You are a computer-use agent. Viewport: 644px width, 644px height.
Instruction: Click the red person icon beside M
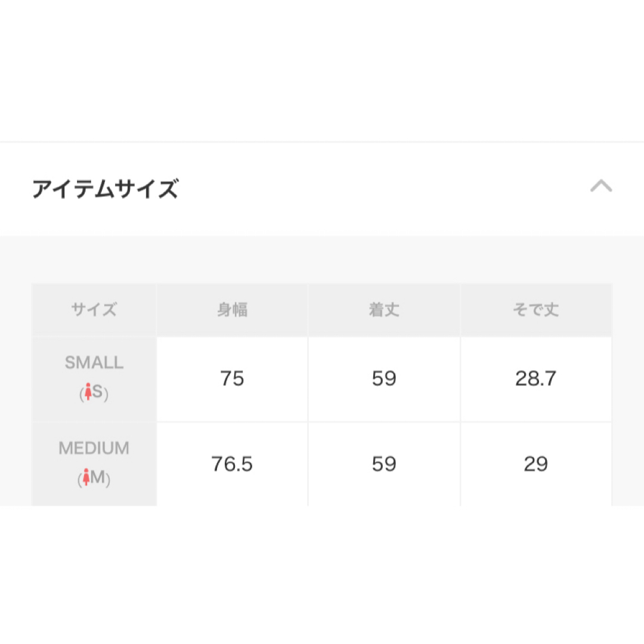[x=86, y=477]
